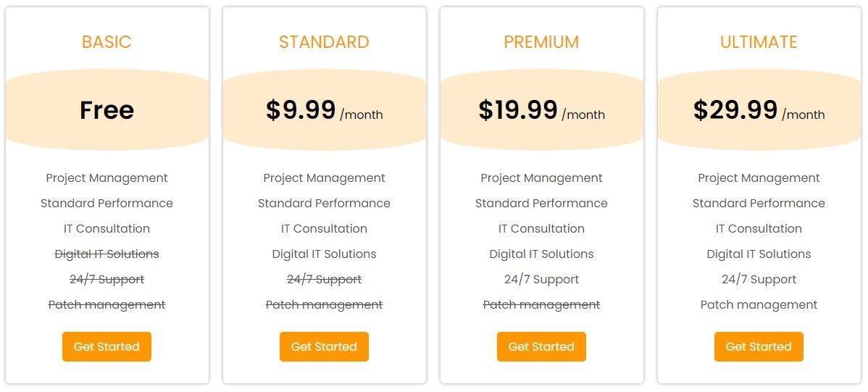
Task: Select the PREMIUM plan heading
Action: [x=541, y=42]
